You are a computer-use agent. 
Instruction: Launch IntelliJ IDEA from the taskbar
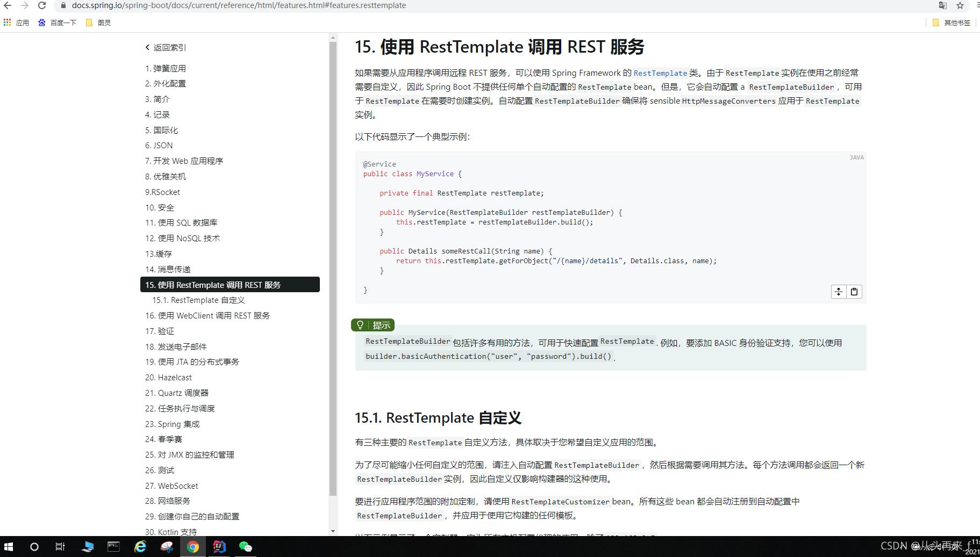[219, 546]
